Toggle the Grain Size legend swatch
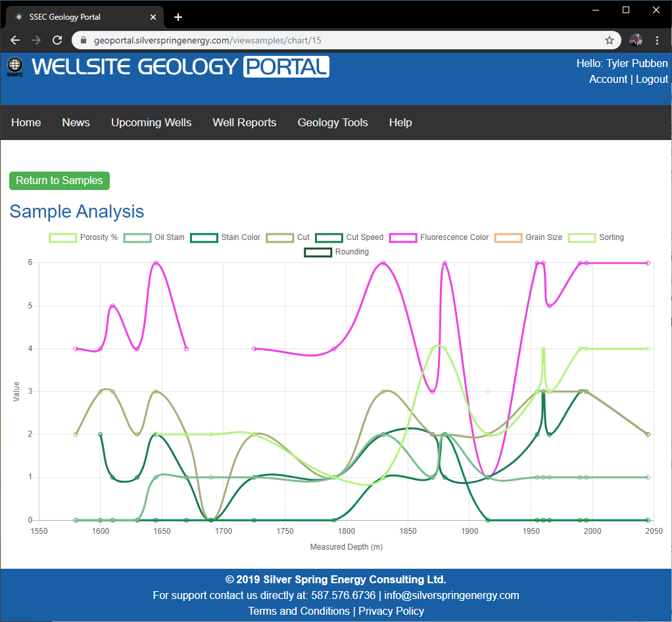 coord(508,238)
